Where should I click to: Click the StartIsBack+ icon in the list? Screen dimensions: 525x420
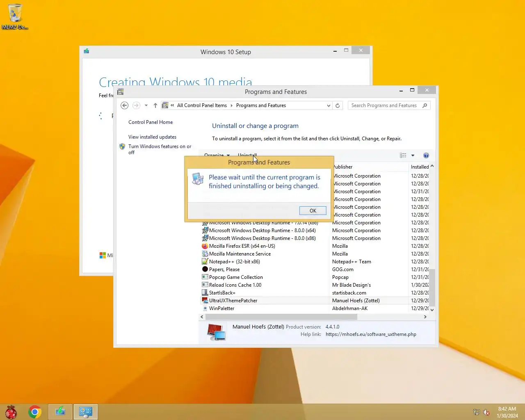click(205, 293)
